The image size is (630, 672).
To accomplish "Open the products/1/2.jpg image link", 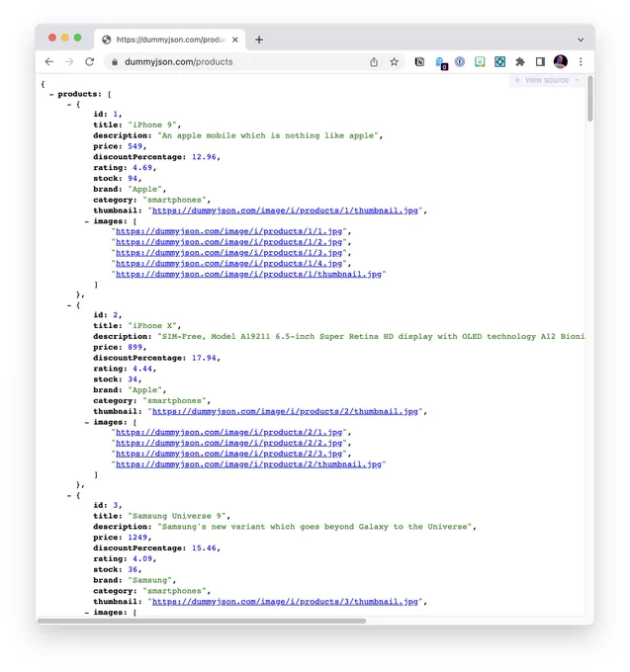I will pos(229,242).
